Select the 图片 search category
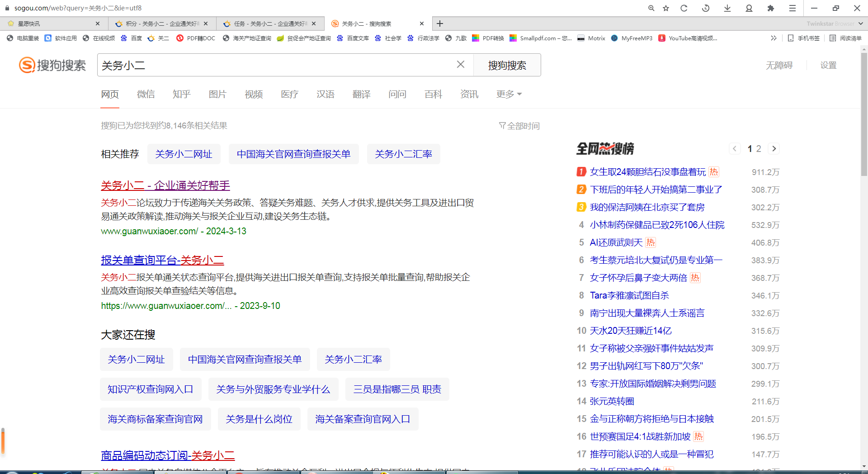 click(x=217, y=94)
